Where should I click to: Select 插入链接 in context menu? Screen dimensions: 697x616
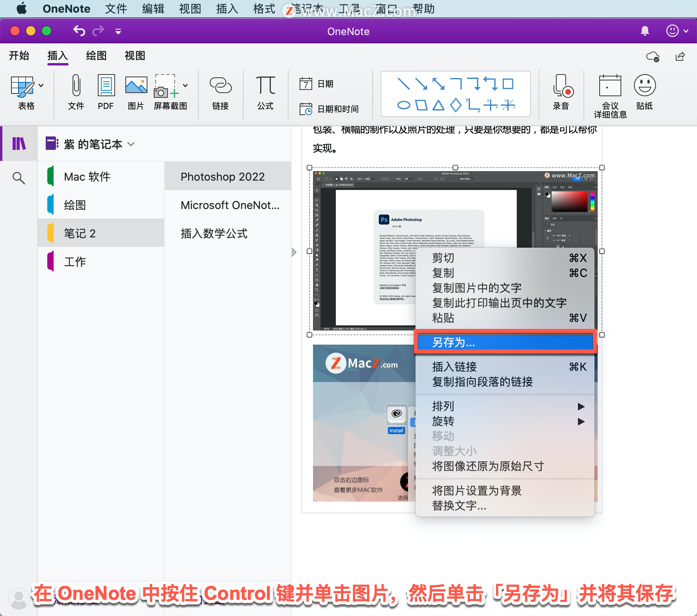[x=505, y=367]
